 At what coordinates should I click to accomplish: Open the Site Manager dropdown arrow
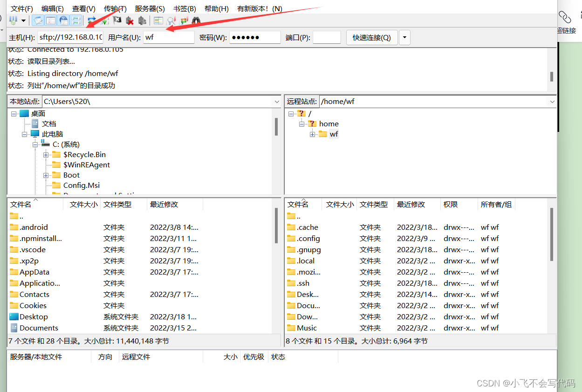click(23, 20)
